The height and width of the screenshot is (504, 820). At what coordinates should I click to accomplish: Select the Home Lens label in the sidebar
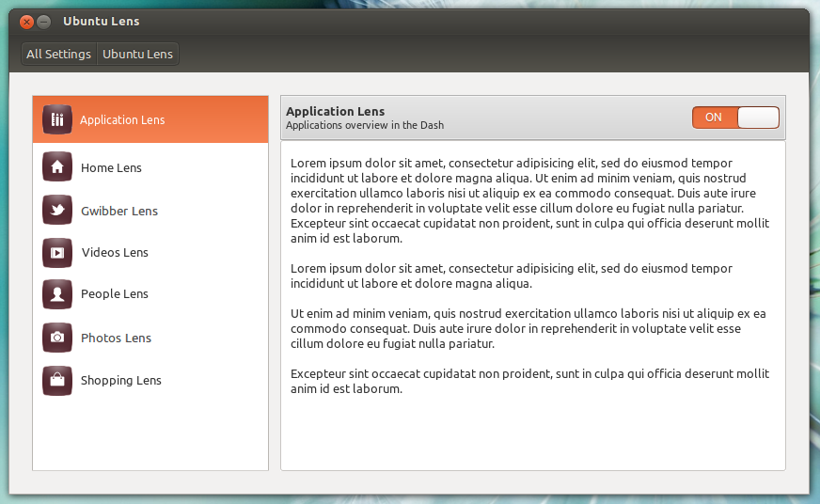tap(111, 168)
